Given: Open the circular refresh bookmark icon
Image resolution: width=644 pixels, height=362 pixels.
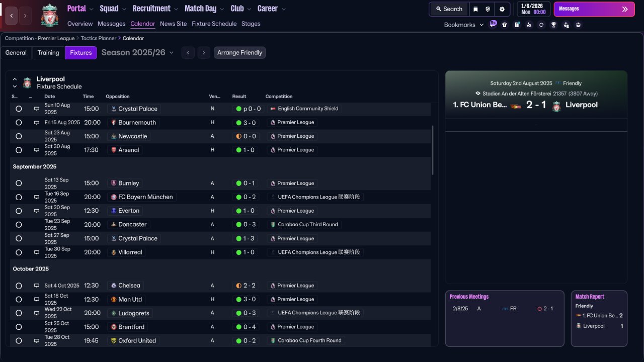Looking at the screenshot, I should pyautogui.click(x=541, y=25).
